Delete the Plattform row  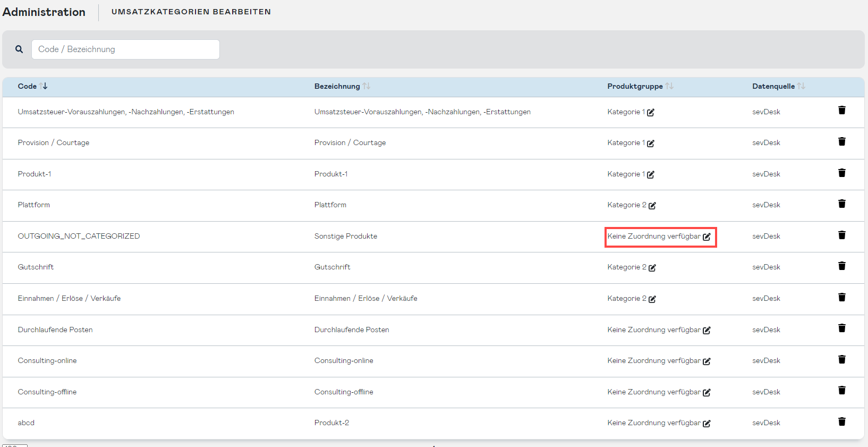842,204
